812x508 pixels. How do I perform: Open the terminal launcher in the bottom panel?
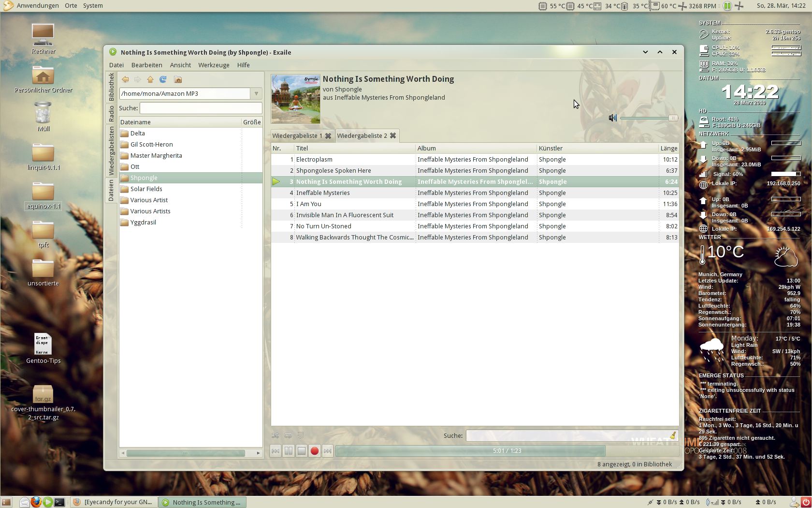click(x=59, y=502)
